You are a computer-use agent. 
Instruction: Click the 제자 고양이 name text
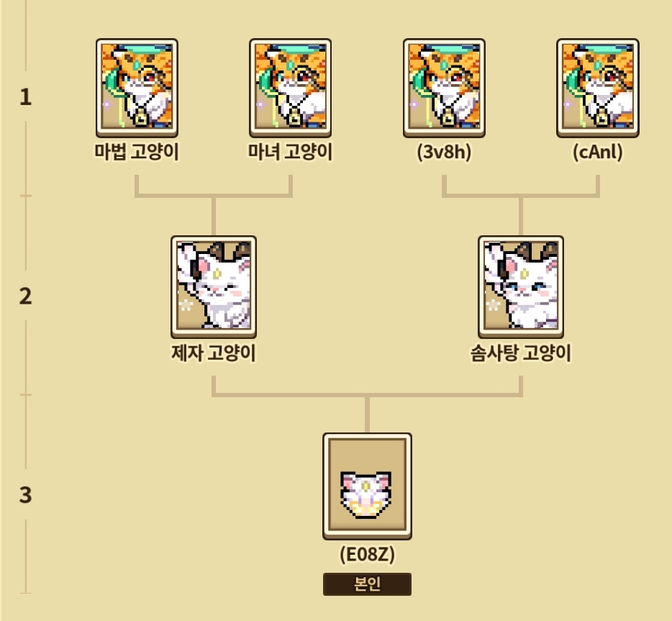214,353
